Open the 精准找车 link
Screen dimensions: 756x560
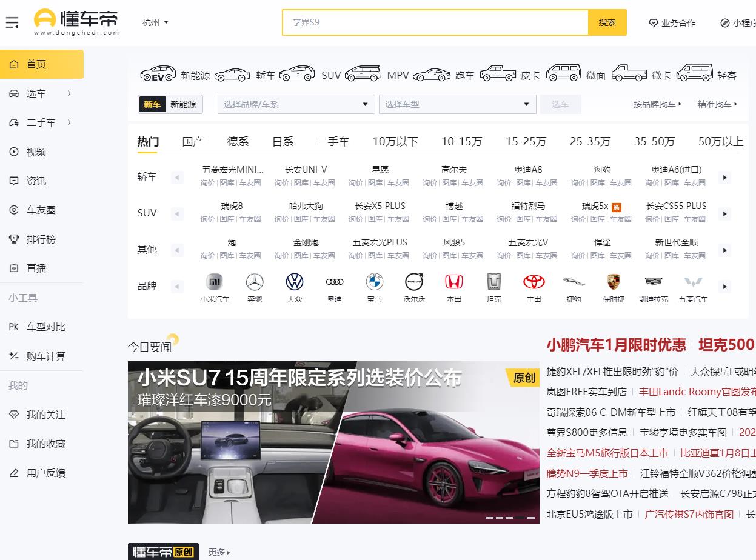tap(718, 104)
